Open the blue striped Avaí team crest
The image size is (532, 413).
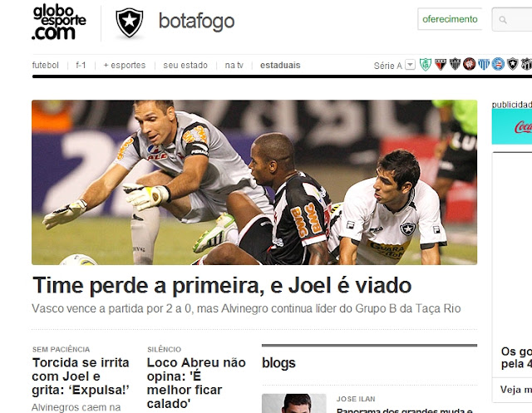[484, 64]
